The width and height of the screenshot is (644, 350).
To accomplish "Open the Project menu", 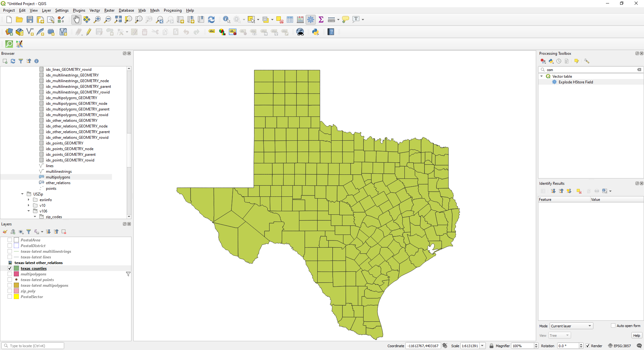I will click(x=9, y=10).
